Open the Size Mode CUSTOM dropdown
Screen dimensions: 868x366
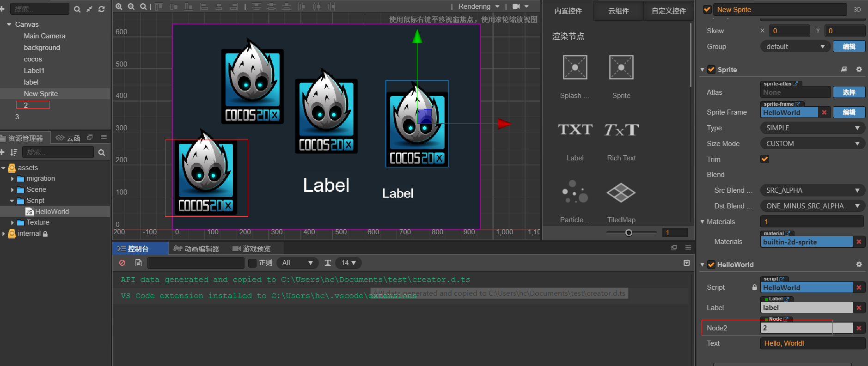pyautogui.click(x=813, y=144)
